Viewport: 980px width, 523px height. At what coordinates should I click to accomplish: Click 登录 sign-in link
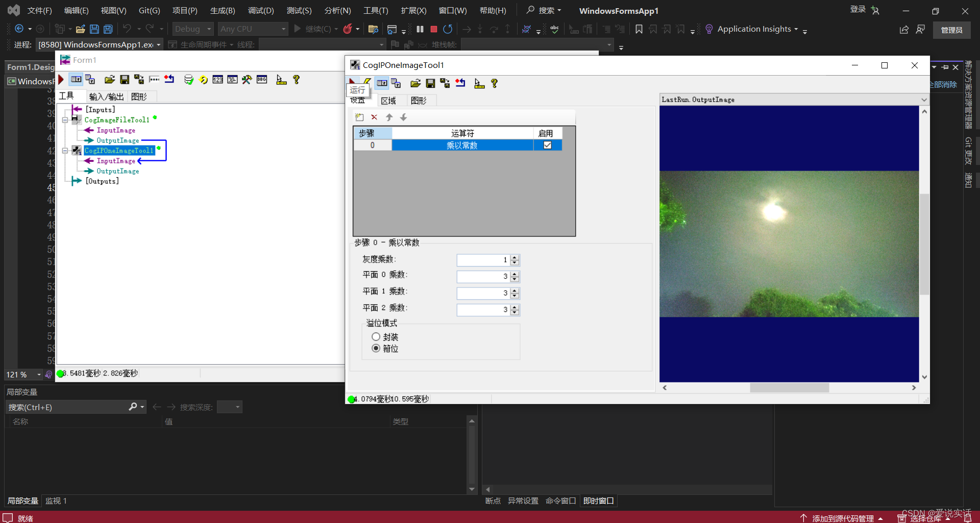click(857, 9)
